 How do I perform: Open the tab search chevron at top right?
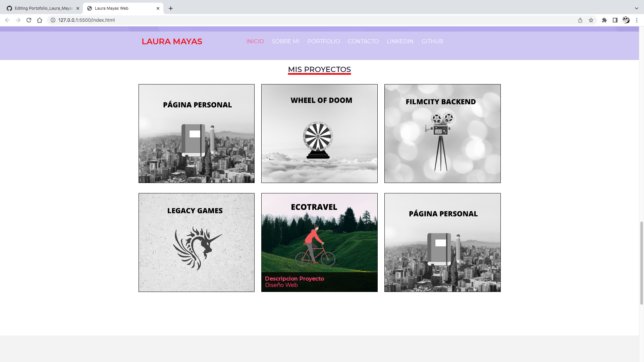636,8
